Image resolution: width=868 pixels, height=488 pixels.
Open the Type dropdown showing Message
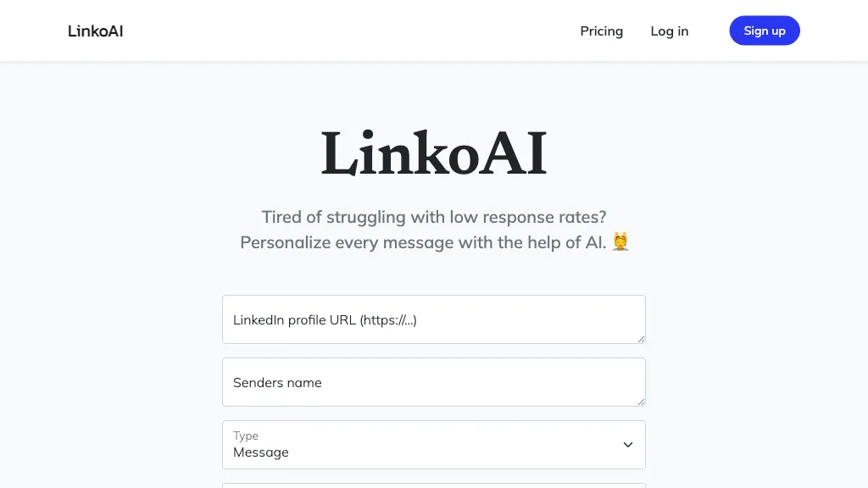(x=434, y=445)
